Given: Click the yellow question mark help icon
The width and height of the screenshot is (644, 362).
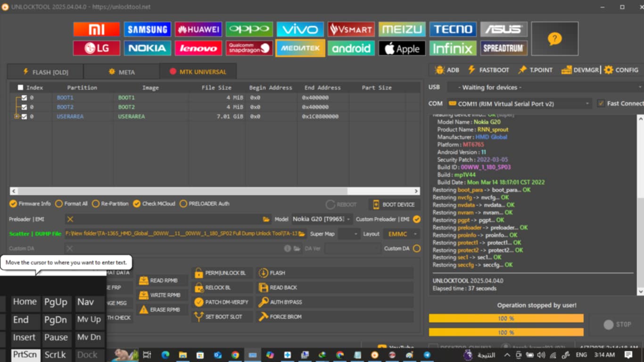Looking at the screenshot, I should pos(554,39).
